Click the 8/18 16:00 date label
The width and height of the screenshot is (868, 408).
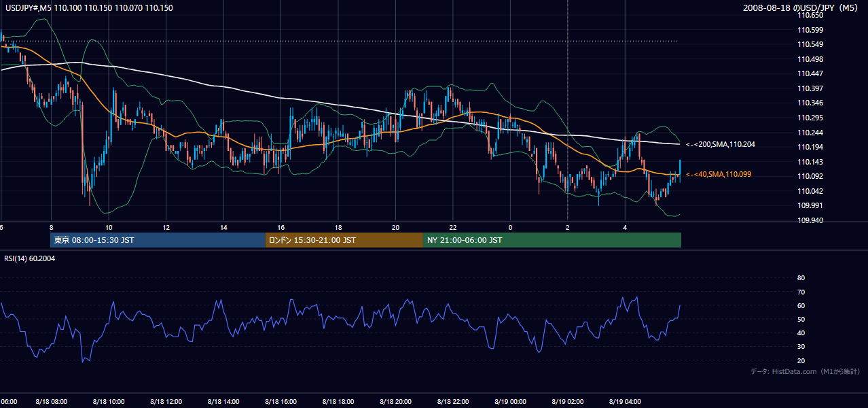(281, 402)
